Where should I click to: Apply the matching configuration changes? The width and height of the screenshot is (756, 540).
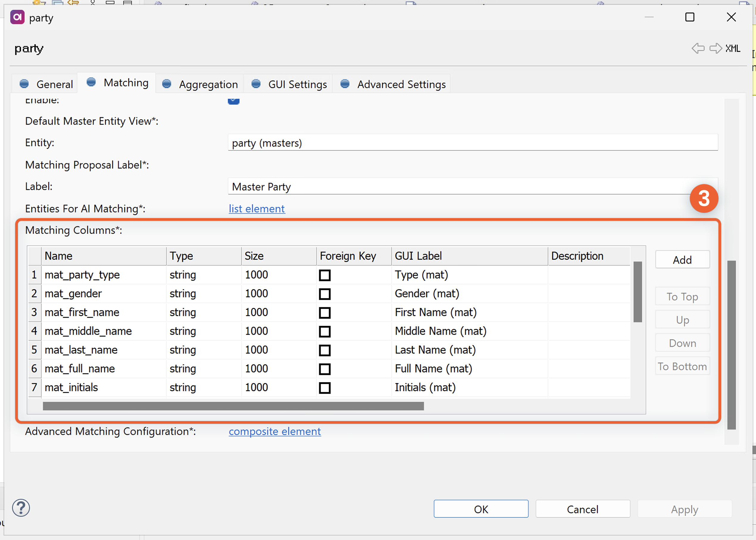point(684,509)
